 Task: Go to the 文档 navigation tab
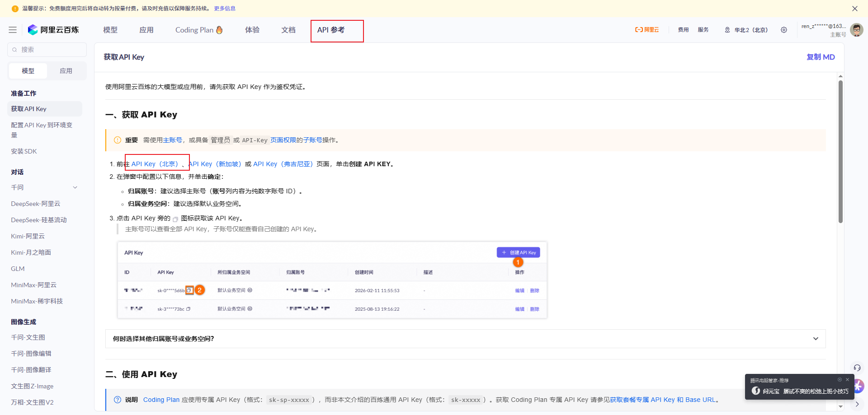288,30
